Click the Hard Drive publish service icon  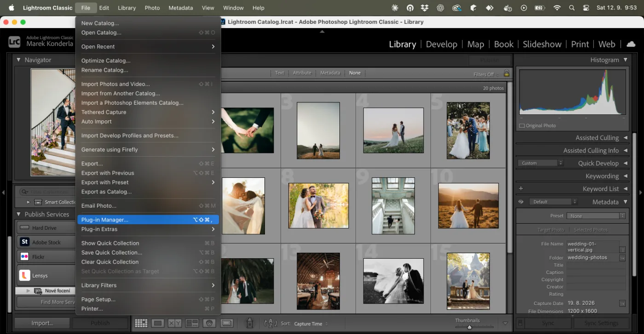click(x=24, y=227)
